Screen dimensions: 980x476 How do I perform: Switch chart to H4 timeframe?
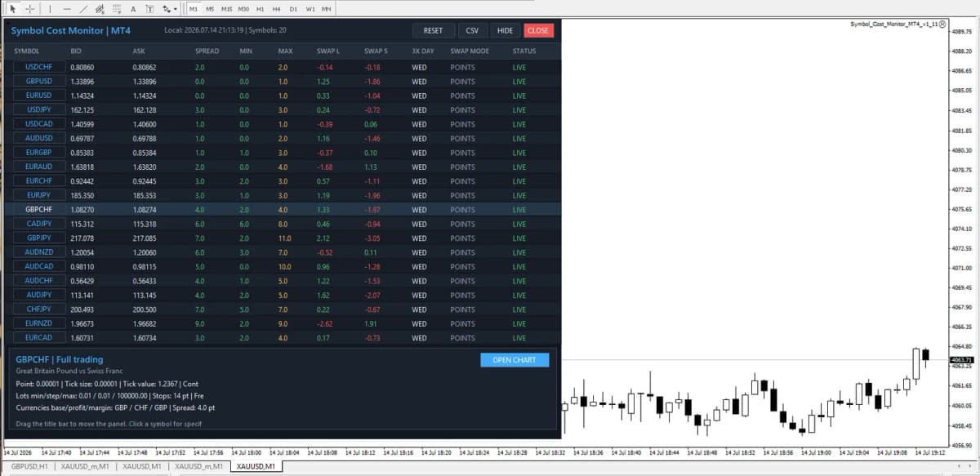[276, 8]
